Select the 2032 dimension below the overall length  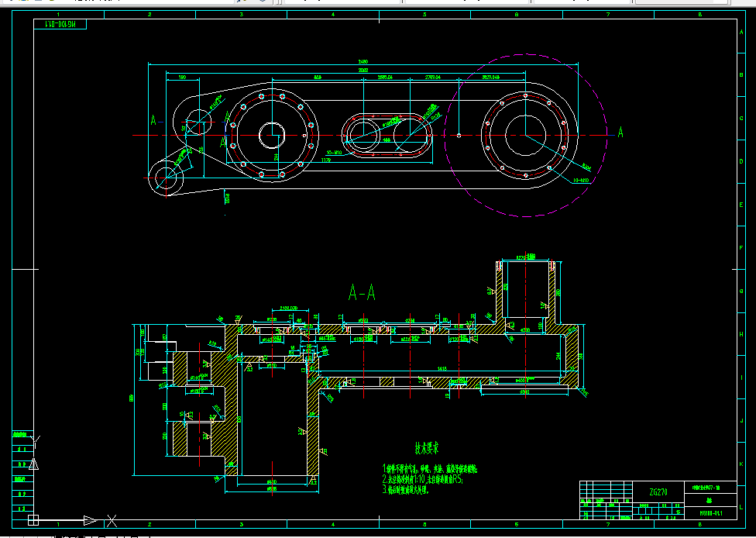[363, 71]
